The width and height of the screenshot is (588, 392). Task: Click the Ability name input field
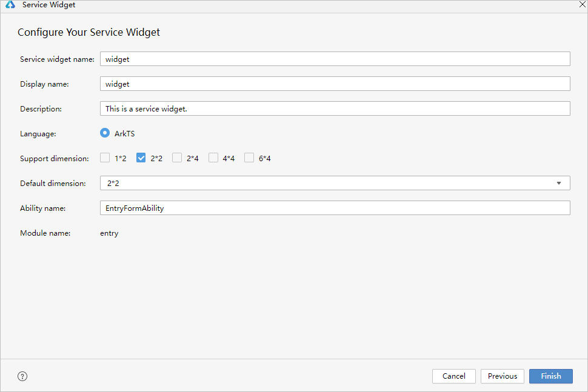tap(335, 208)
